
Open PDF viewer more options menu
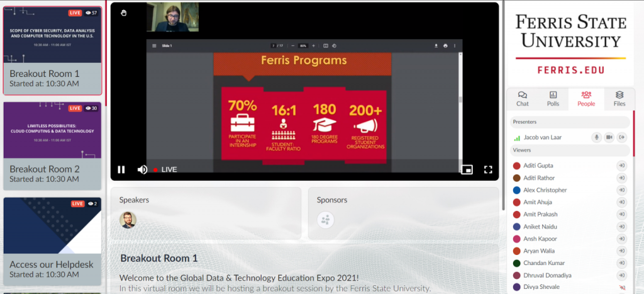point(455,45)
